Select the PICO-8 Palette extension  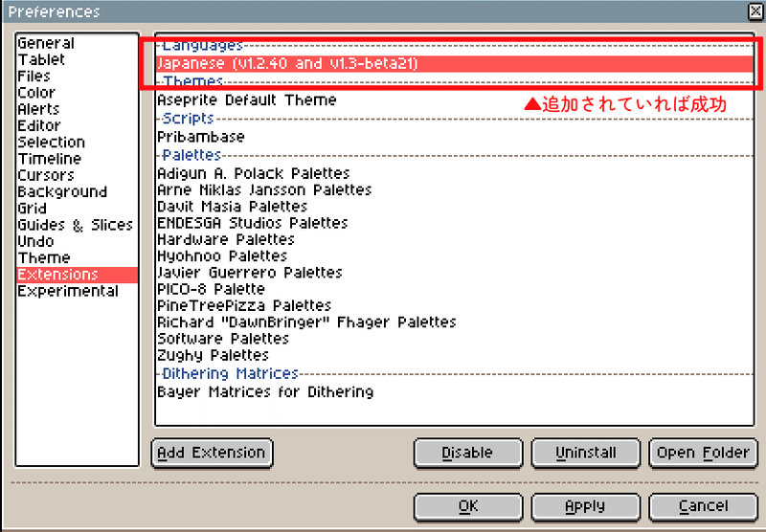point(454,289)
